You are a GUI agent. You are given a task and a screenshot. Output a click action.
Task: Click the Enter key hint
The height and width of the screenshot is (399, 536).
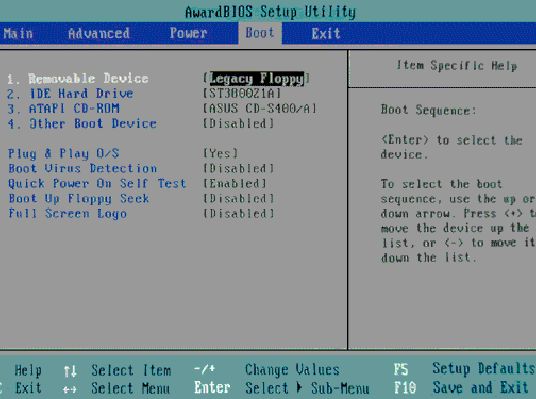coord(212,388)
